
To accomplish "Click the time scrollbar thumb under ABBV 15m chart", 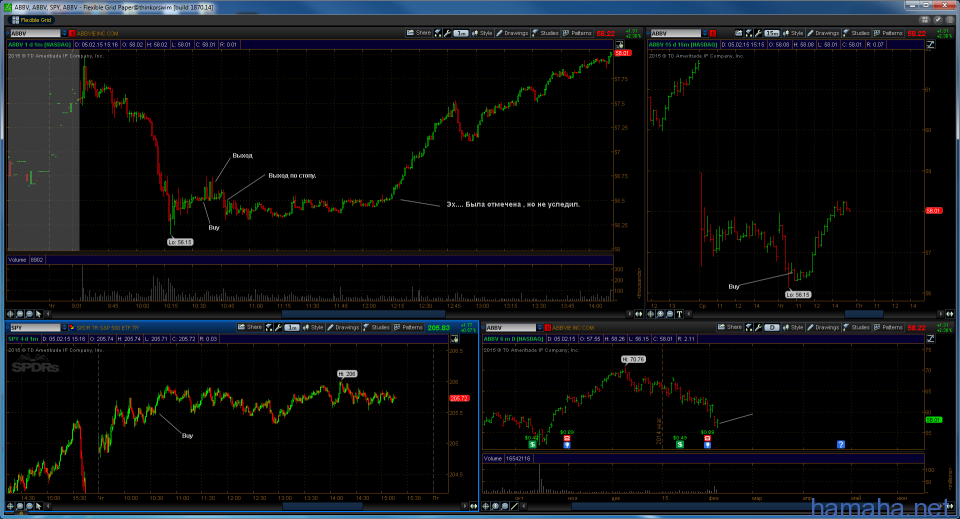I will [x=864, y=314].
